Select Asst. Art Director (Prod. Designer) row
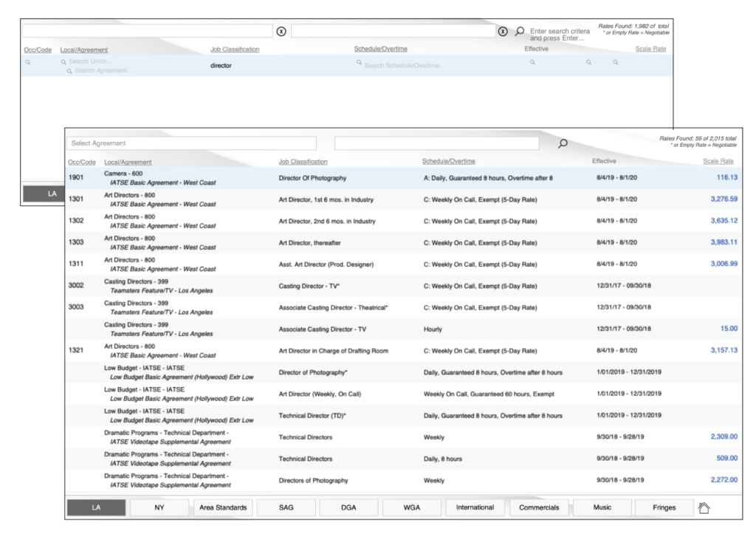Screen dimensions: 756x548 [x=404, y=264]
